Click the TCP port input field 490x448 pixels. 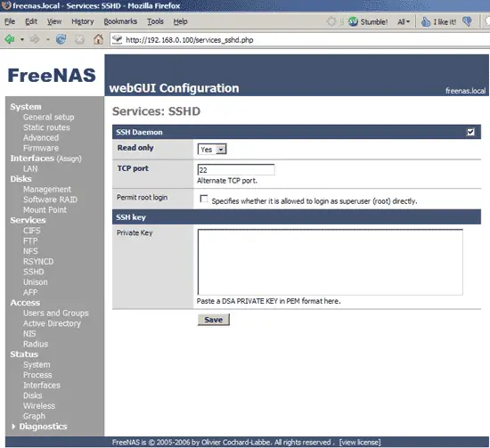pyautogui.click(x=236, y=169)
